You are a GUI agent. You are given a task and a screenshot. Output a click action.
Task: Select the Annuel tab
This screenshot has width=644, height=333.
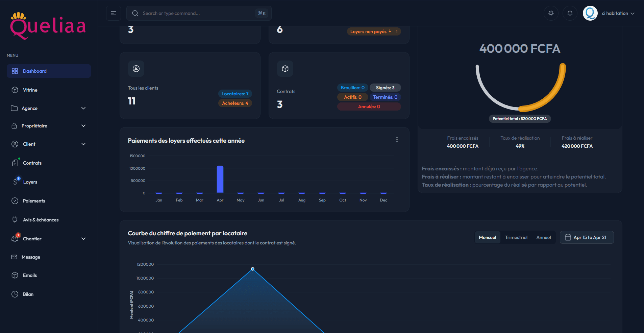point(544,237)
